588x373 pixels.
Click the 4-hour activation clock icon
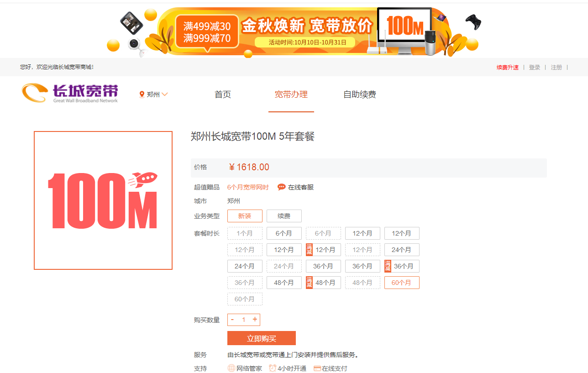[273, 368]
